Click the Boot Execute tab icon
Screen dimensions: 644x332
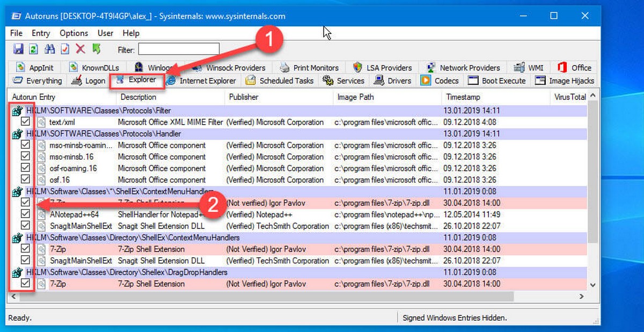coord(473,81)
